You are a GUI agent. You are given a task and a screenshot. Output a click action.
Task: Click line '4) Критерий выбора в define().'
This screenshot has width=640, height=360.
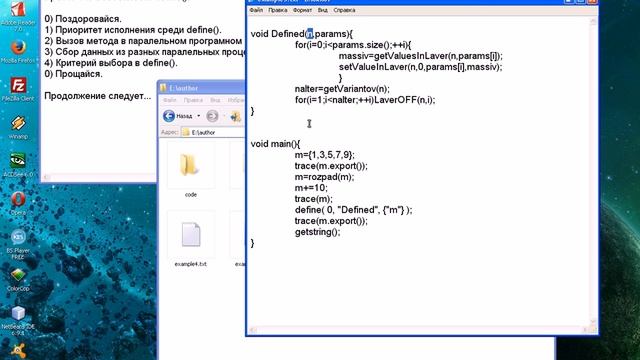pos(111,63)
